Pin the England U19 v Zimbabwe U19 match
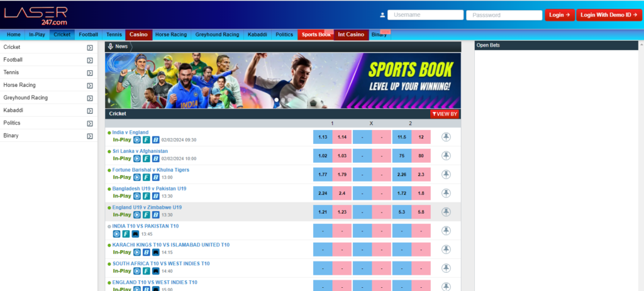This screenshot has width=644, height=291. pos(446,212)
